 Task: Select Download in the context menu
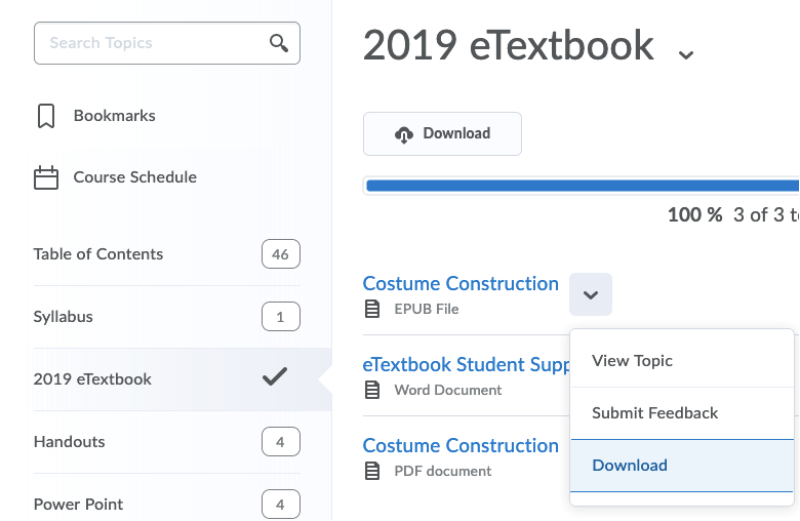click(630, 465)
